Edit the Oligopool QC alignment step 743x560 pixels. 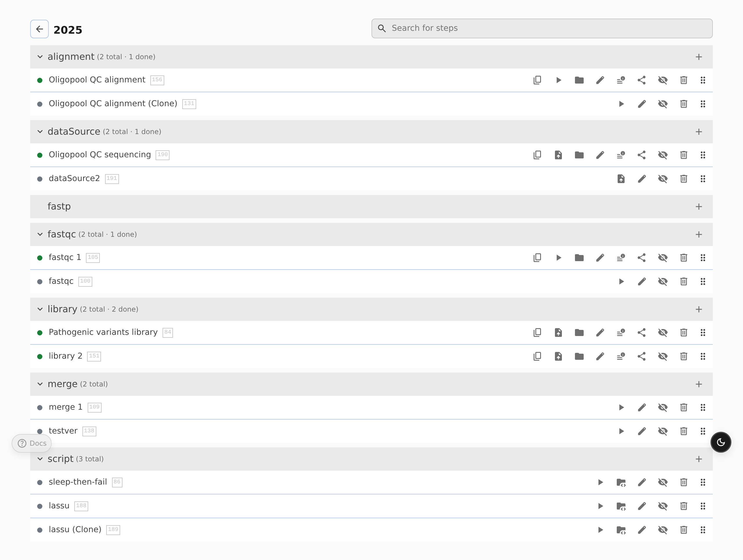[600, 80]
